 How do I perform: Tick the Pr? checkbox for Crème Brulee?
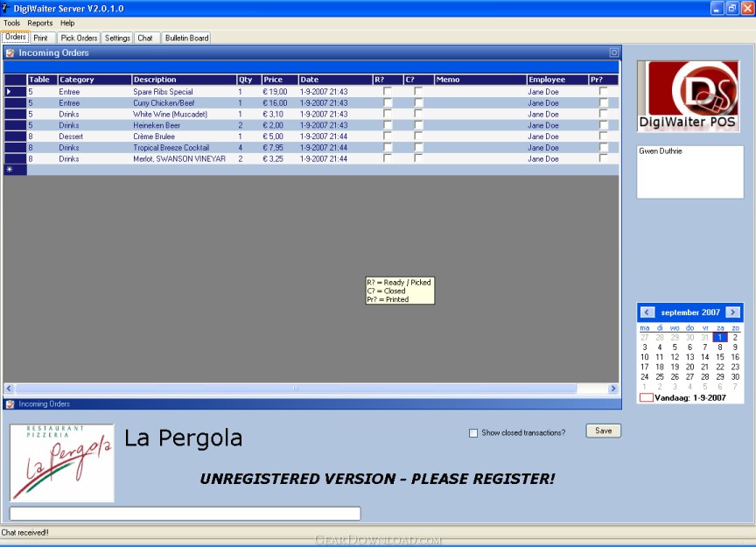[603, 137]
